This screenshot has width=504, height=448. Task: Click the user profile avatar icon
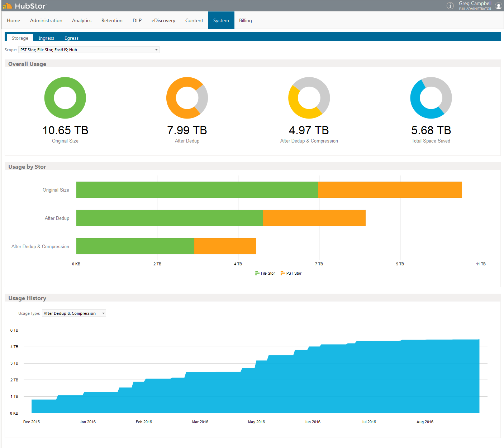498,6
